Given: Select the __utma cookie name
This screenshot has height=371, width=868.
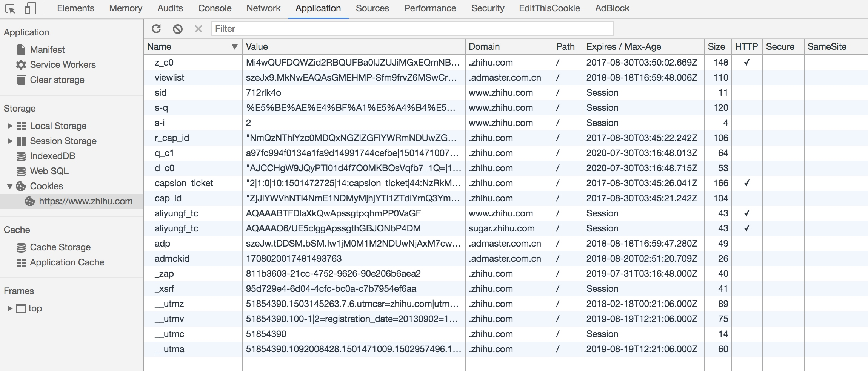Looking at the screenshot, I should (169, 349).
